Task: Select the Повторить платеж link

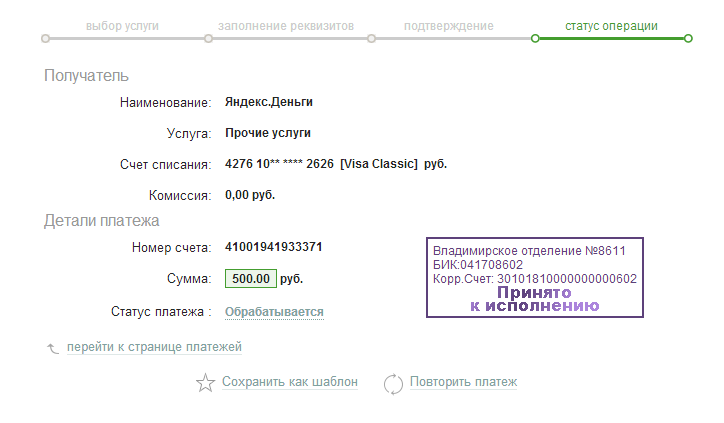Action: [464, 382]
